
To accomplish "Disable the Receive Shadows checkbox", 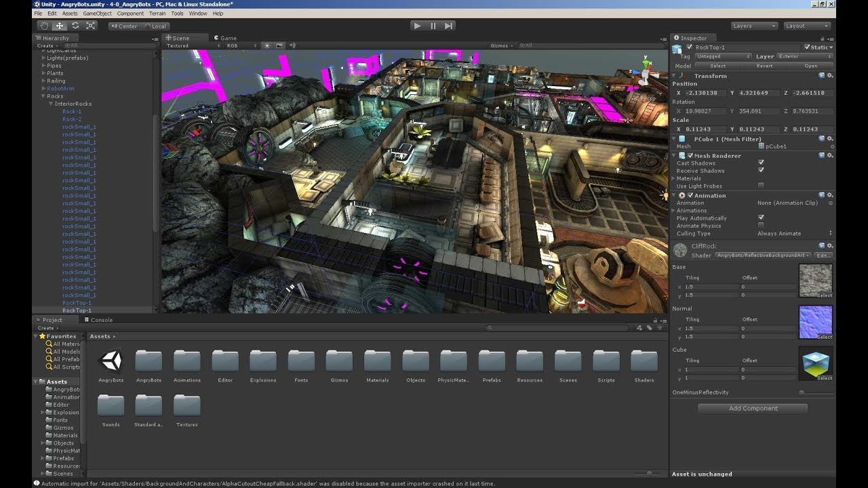I will [x=761, y=171].
